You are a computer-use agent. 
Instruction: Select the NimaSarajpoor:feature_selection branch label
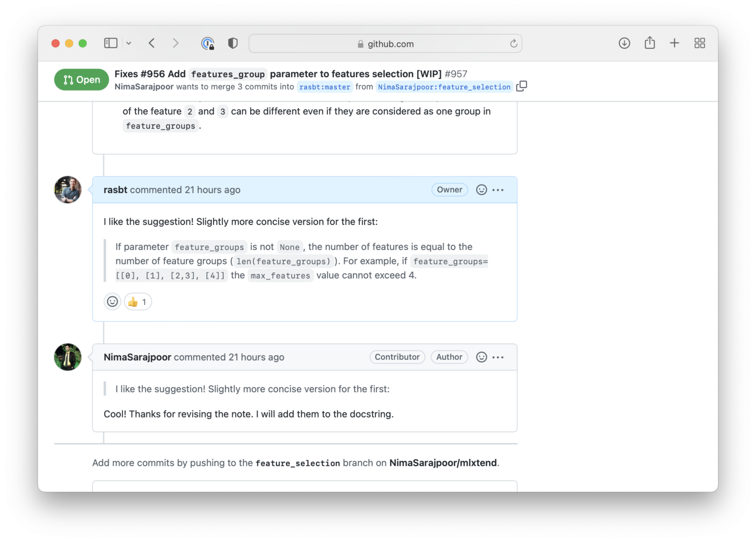coord(444,87)
